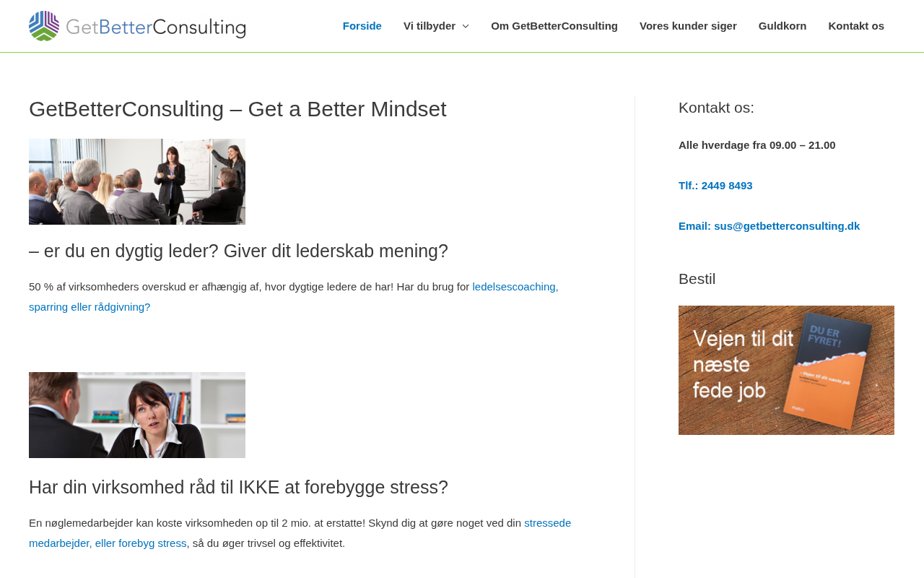This screenshot has width=924, height=578.
Task: Click the 'Kontakt os:' sidebar heading
Action: 716,108
